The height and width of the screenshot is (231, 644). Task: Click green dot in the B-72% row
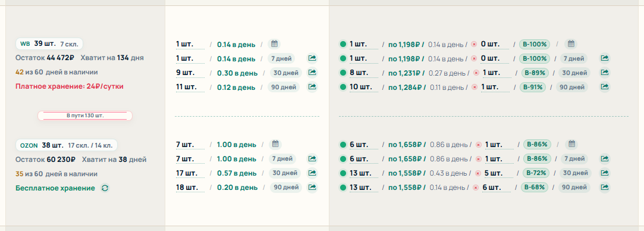coord(343,173)
